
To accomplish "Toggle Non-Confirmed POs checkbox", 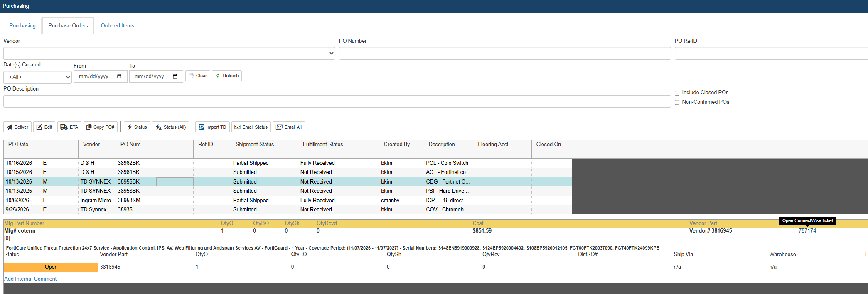I will point(677,103).
